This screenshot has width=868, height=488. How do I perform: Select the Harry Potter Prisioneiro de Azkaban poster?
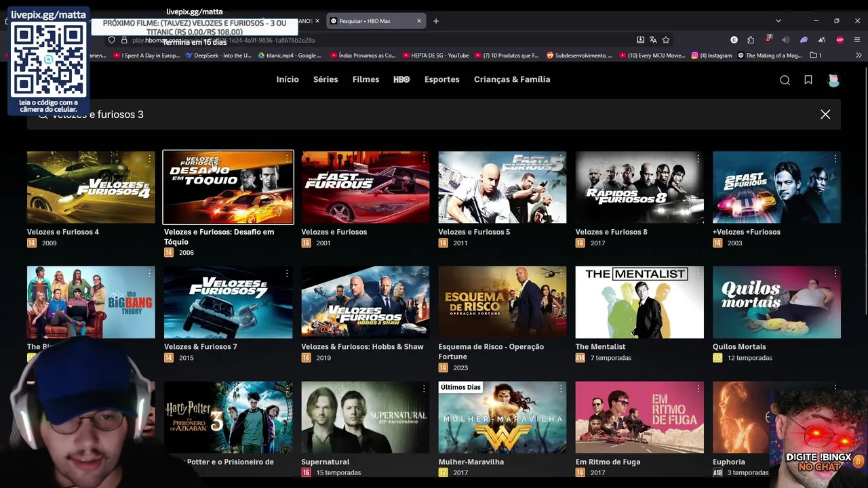[x=229, y=418]
